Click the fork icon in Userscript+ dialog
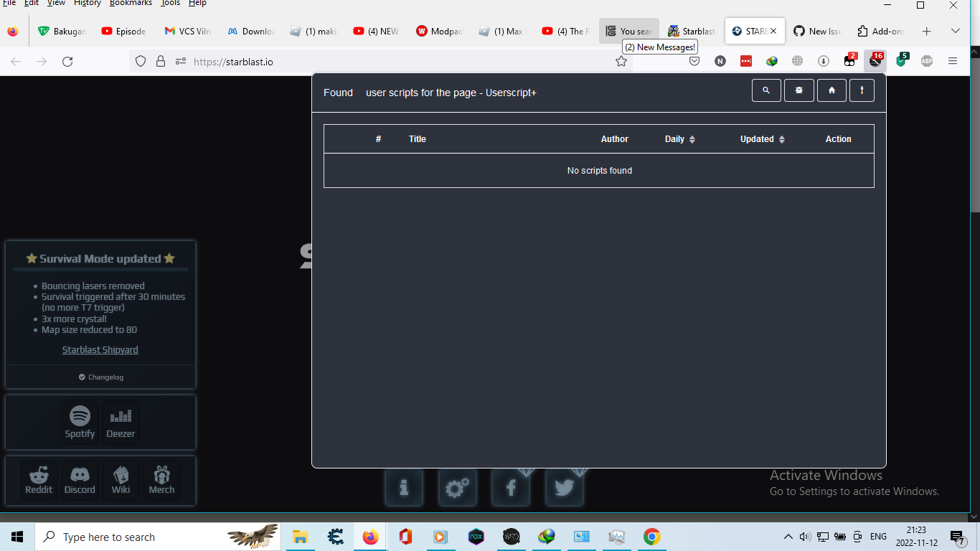 click(x=862, y=90)
